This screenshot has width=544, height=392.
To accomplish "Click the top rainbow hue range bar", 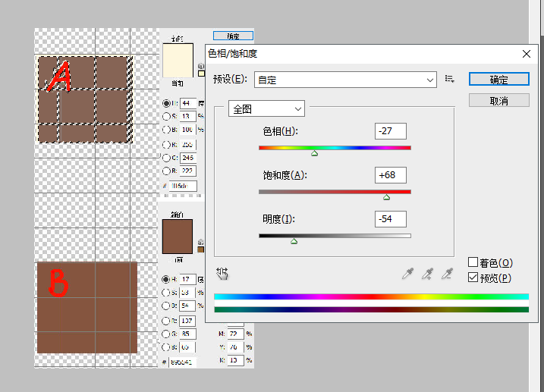I will pos(371,296).
